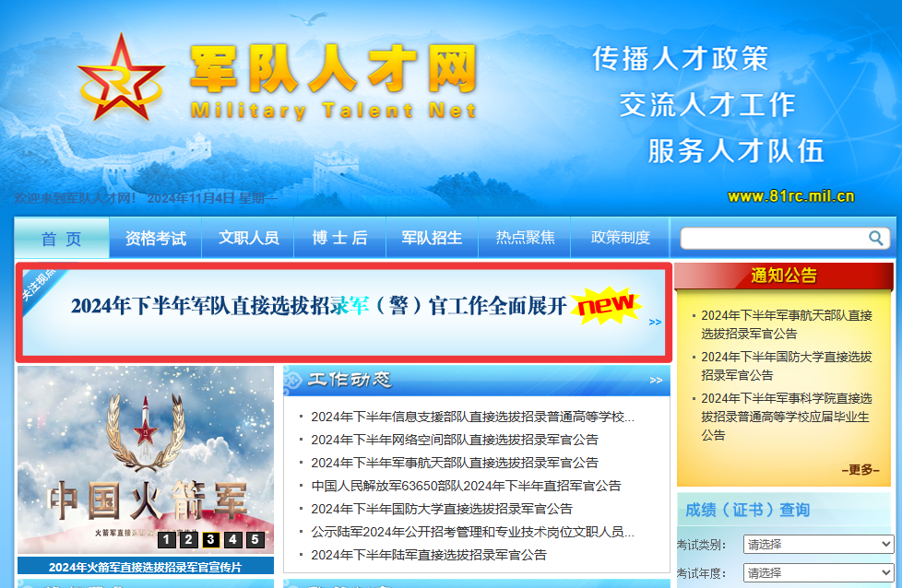The width and height of the screenshot is (902, 588).
Task: Expand the 考试类别 dropdown
Action: (818, 545)
